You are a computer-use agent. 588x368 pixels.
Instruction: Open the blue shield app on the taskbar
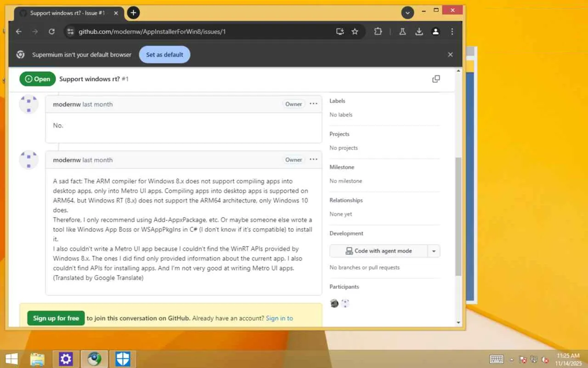pyautogui.click(x=123, y=359)
